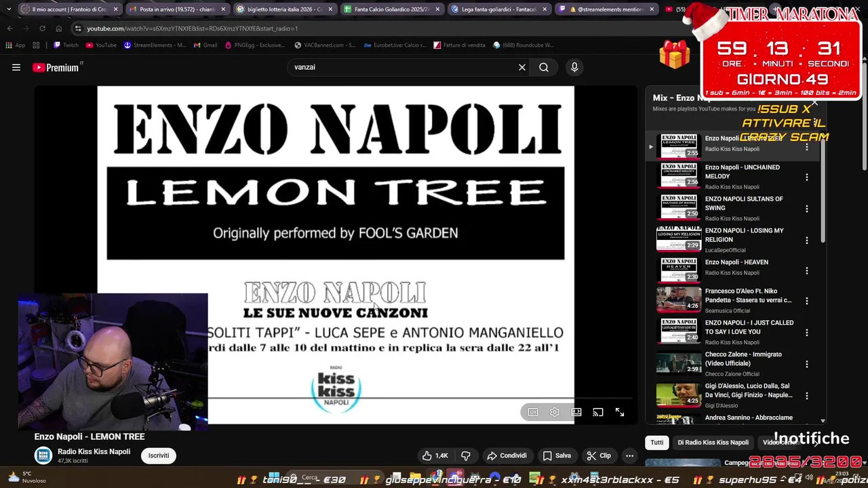The height and width of the screenshot is (488, 868).
Task: Close the Gmail 'Posta in arrivo' tab
Action: (x=223, y=9)
